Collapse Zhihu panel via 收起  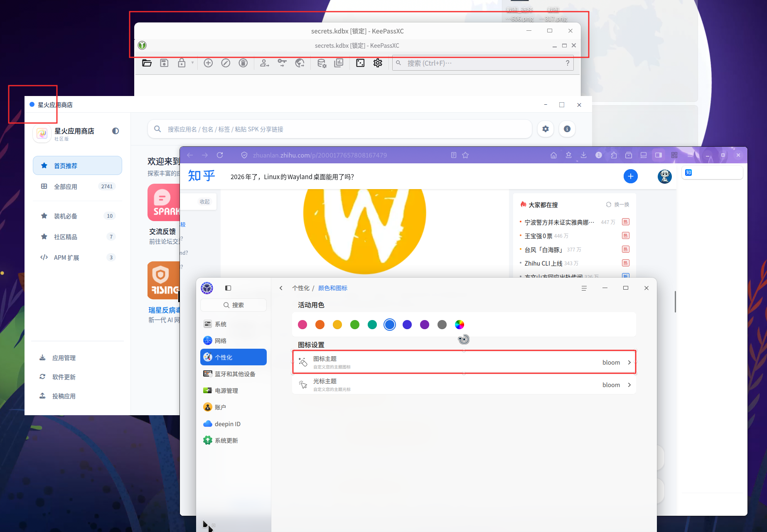[x=204, y=202]
